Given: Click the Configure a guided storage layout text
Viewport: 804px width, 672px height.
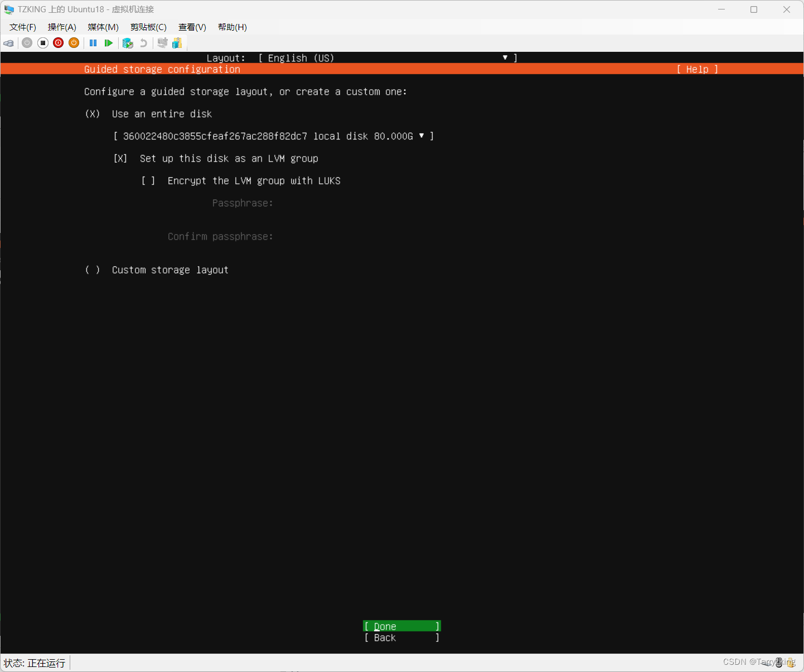Looking at the screenshot, I should point(246,91).
